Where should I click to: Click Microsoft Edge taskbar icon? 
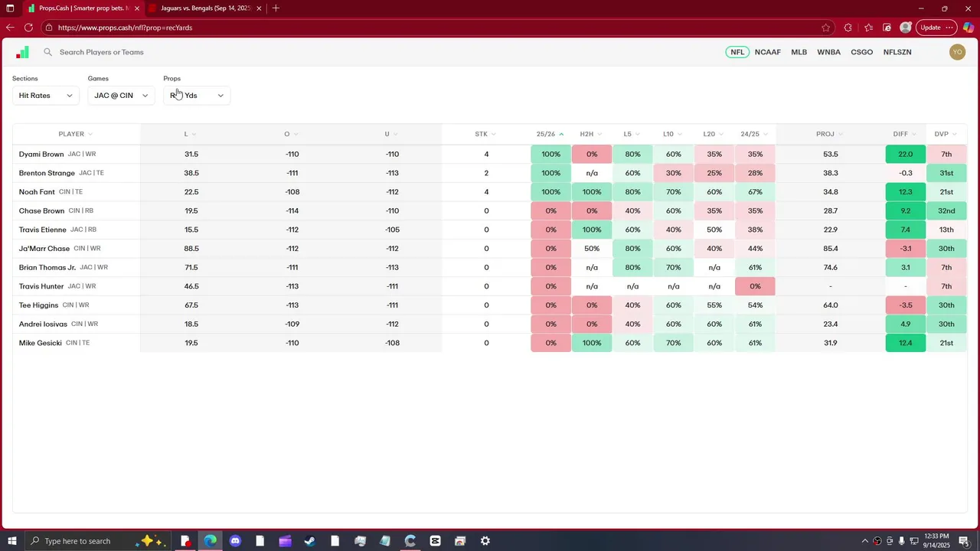tap(211, 541)
